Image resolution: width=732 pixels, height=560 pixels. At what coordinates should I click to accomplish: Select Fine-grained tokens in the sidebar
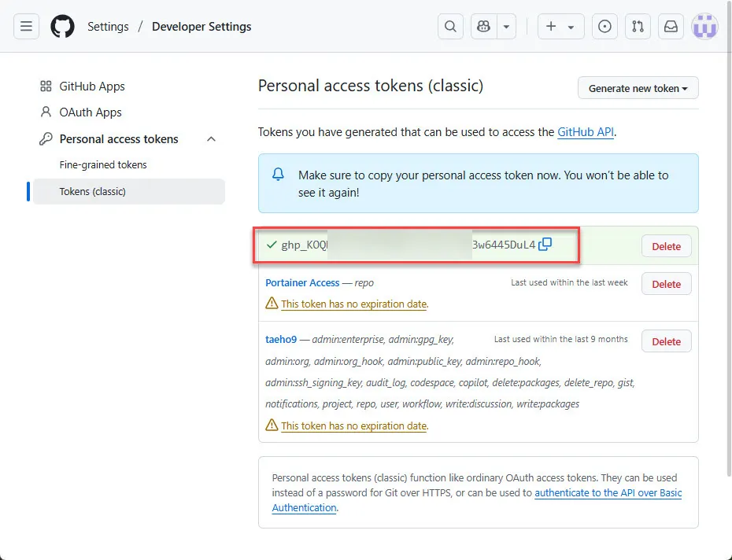102,164
